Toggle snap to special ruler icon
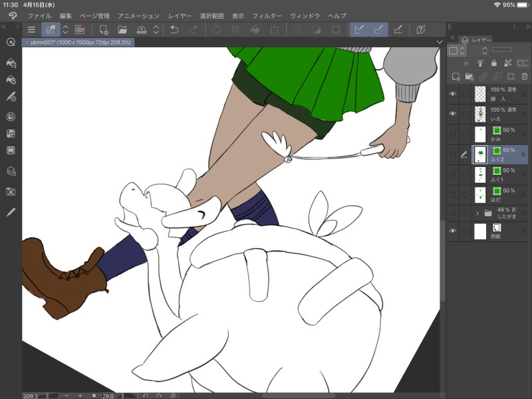 pyautogui.click(x=378, y=30)
